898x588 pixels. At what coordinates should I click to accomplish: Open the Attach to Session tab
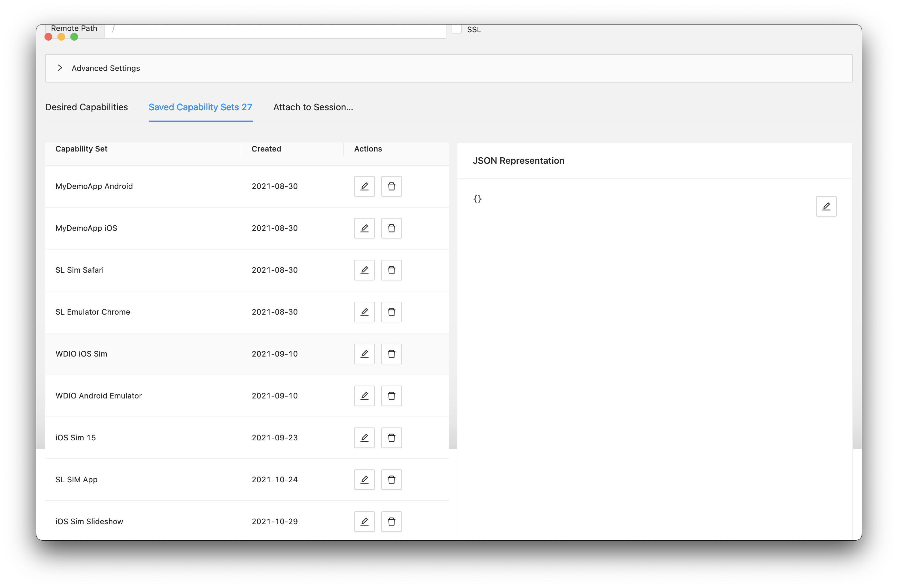[x=313, y=107]
